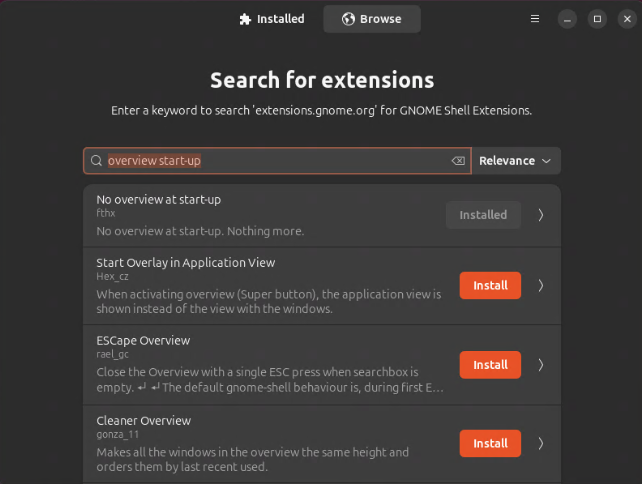Select the ESCape Overview title
This screenshot has width=642, height=484.
coord(143,341)
